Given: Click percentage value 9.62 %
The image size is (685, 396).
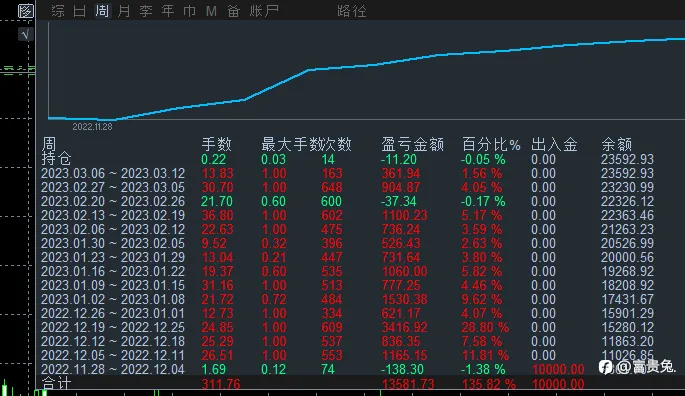Looking at the screenshot, I should 481,299.
